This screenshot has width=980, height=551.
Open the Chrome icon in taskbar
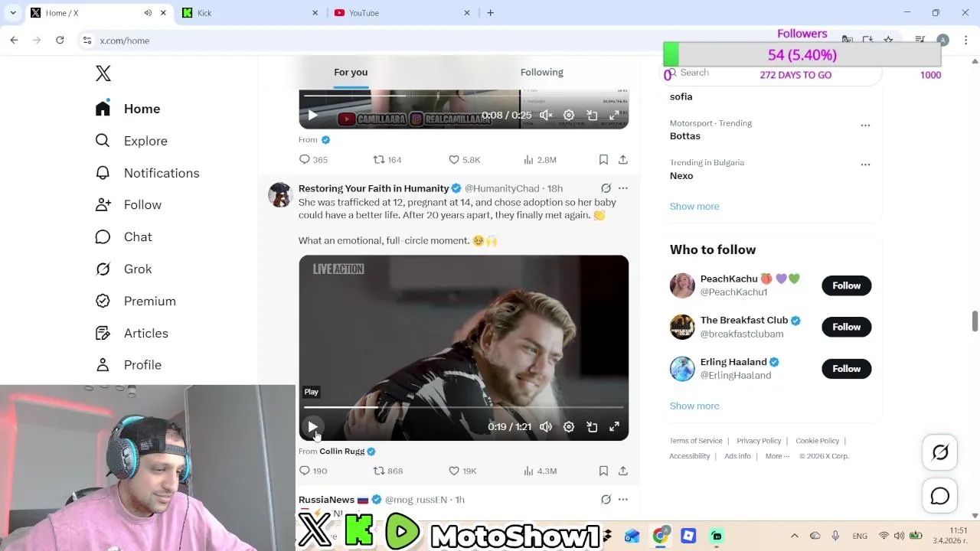(x=660, y=536)
